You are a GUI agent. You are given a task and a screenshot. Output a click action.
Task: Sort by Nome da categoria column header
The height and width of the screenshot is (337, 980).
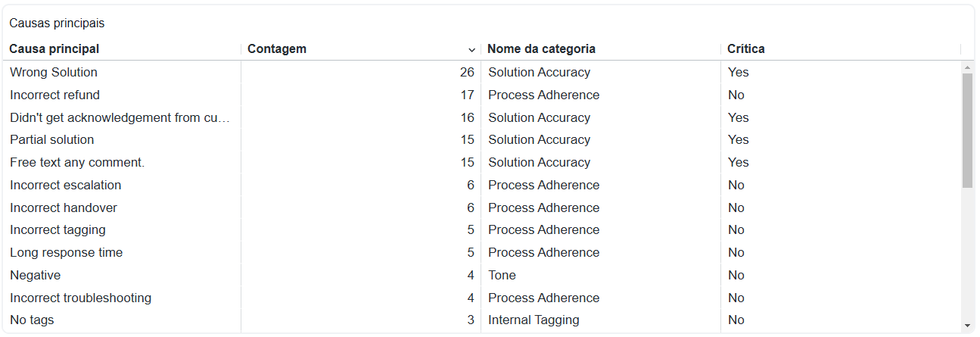point(541,49)
